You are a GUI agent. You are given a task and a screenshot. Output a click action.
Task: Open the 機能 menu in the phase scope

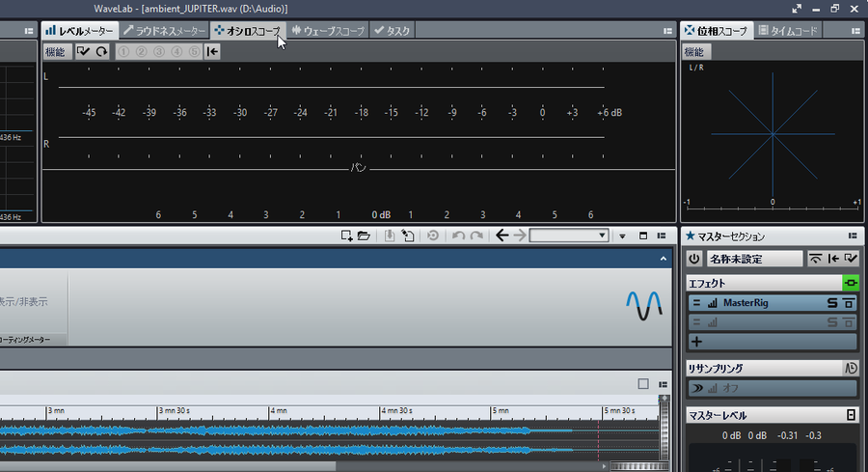click(694, 51)
